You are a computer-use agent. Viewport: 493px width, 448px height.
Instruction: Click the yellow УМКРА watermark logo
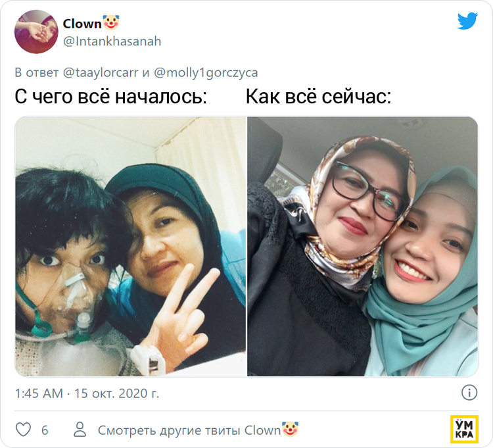(x=464, y=429)
